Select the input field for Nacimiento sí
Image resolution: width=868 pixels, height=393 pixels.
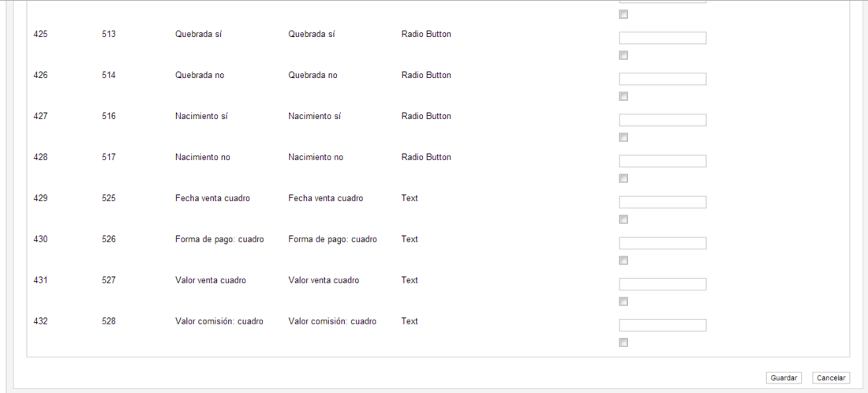click(663, 120)
